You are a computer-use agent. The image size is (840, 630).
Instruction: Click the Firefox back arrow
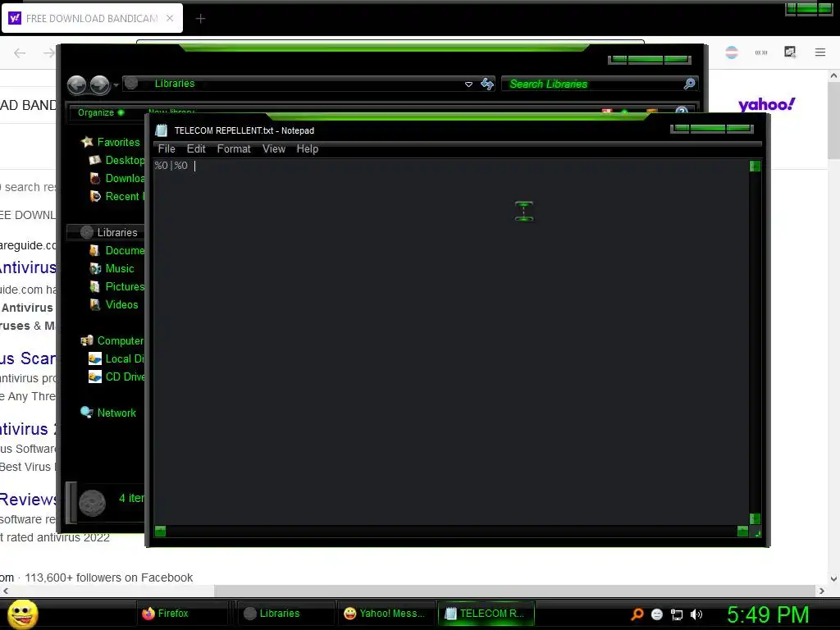(x=20, y=52)
